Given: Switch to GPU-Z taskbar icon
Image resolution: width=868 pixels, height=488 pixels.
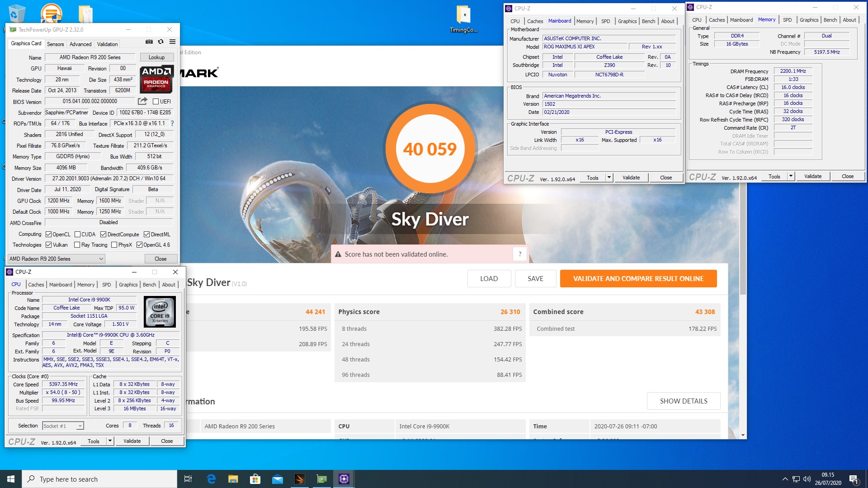Looking at the screenshot, I should point(321,479).
